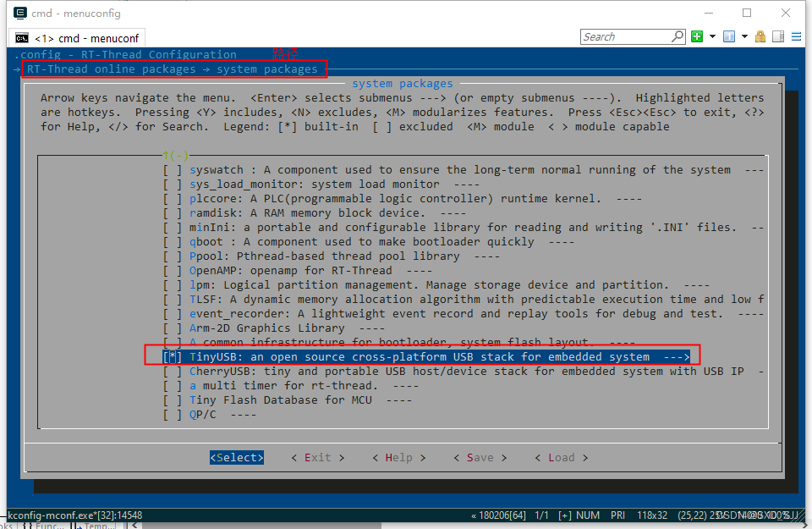
Task: Toggle the Ppool package checkbox
Action: coord(173,256)
